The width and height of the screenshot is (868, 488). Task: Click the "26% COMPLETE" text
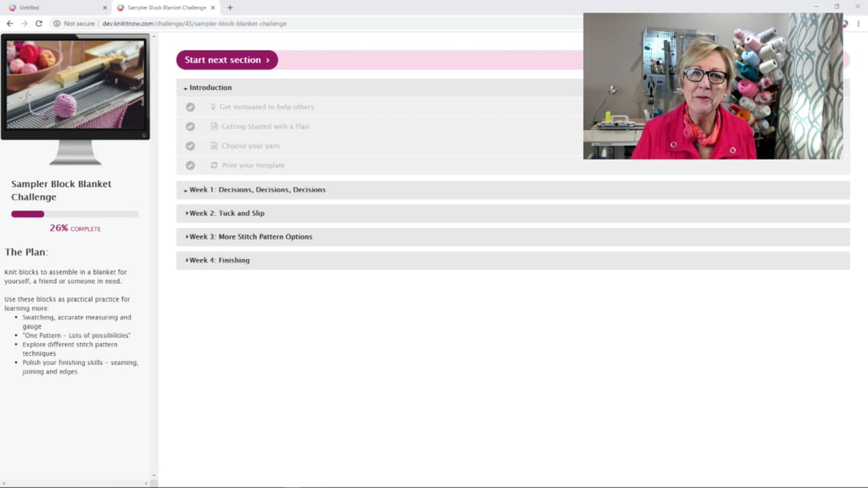coord(75,228)
